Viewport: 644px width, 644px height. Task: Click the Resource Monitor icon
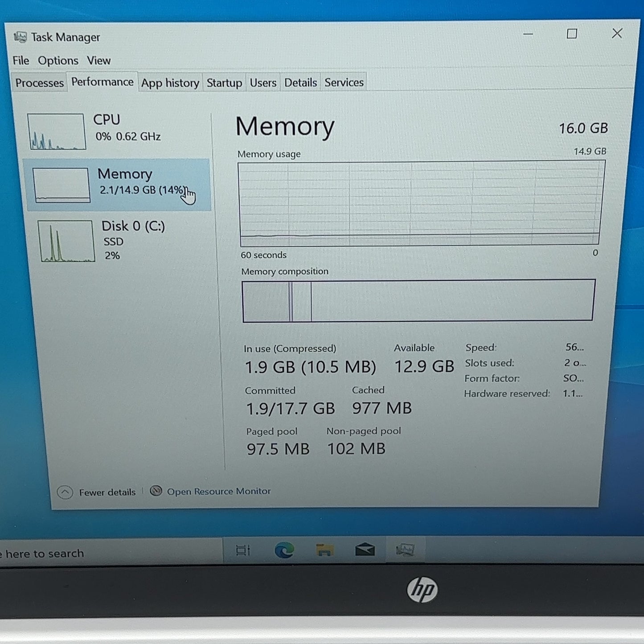156,491
